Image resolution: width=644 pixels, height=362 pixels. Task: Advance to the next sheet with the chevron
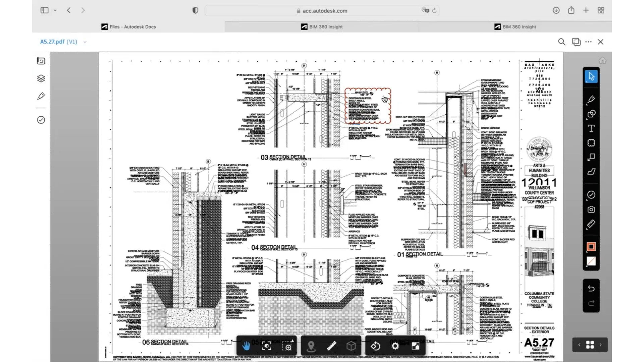pos(600,345)
